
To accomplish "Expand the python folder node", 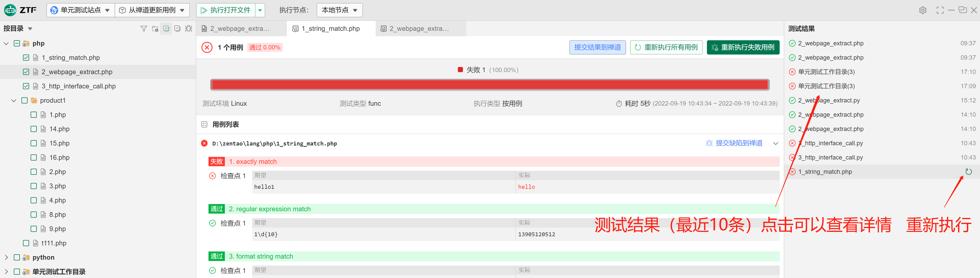I will click(x=6, y=258).
